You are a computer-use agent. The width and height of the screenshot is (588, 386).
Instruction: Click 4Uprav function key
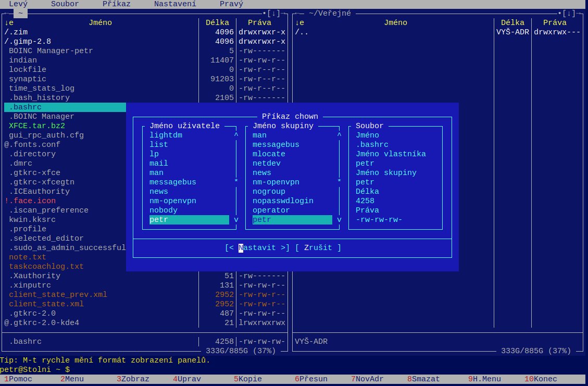(x=187, y=379)
